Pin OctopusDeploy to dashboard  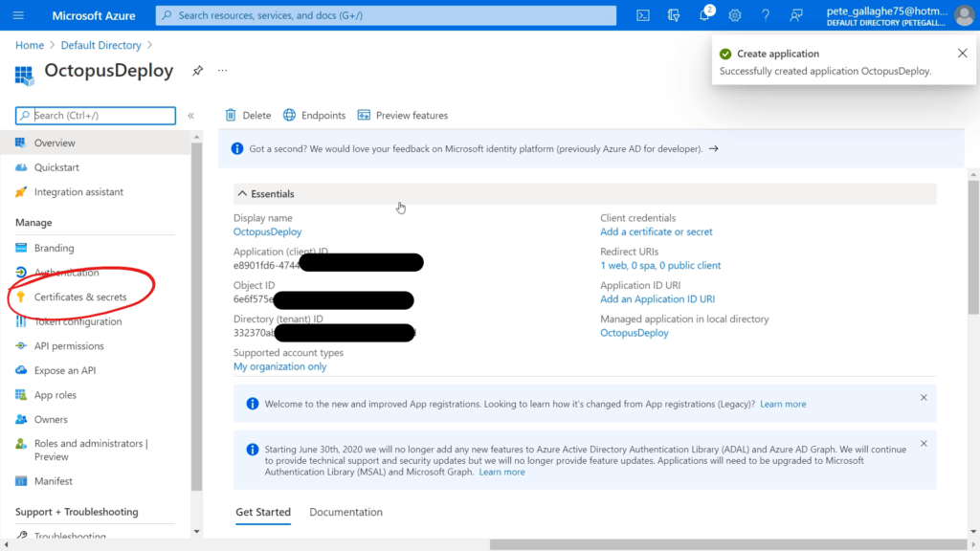(197, 71)
